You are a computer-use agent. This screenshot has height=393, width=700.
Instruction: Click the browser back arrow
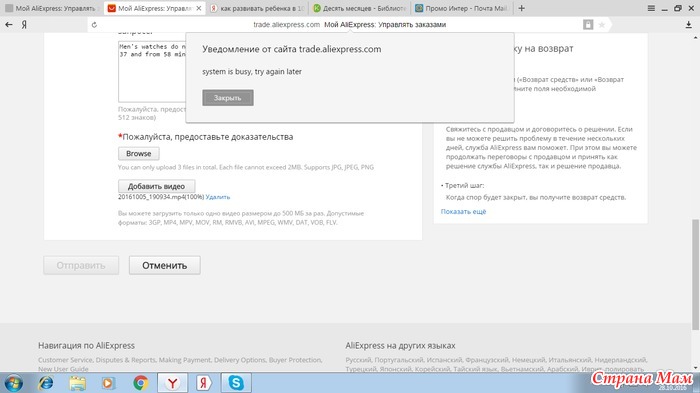[8, 25]
